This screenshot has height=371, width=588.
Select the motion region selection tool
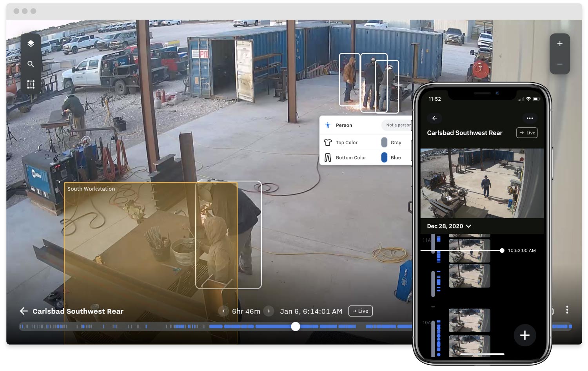[31, 84]
